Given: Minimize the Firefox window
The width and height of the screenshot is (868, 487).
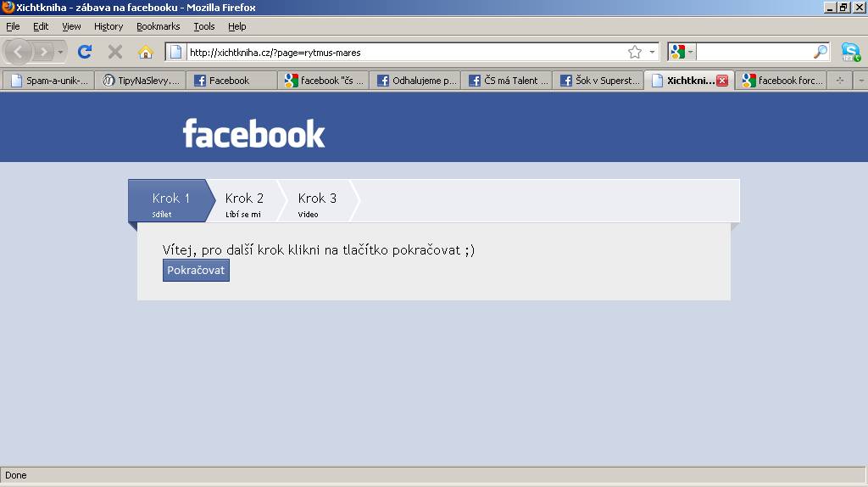Looking at the screenshot, I should pos(830,7).
